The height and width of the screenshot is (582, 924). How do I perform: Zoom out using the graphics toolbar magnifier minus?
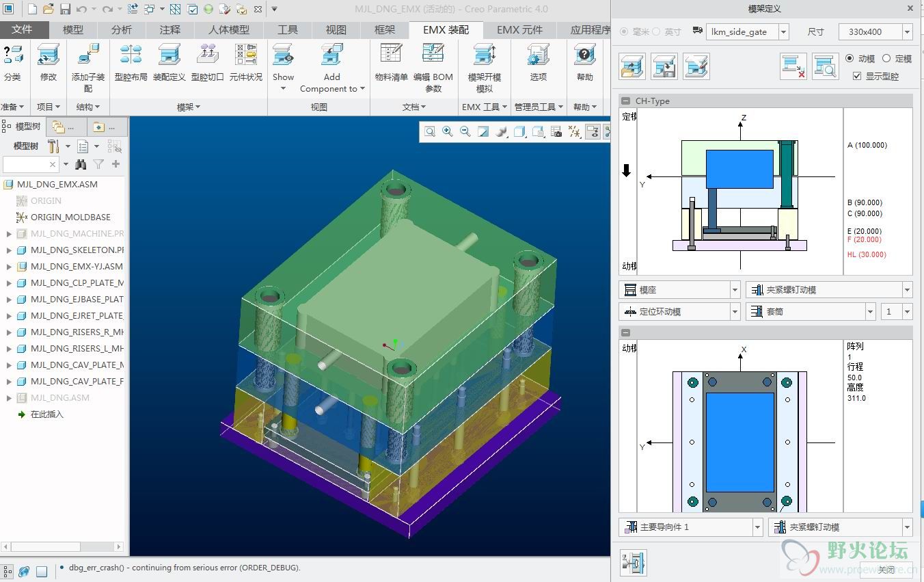tap(465, 131)
